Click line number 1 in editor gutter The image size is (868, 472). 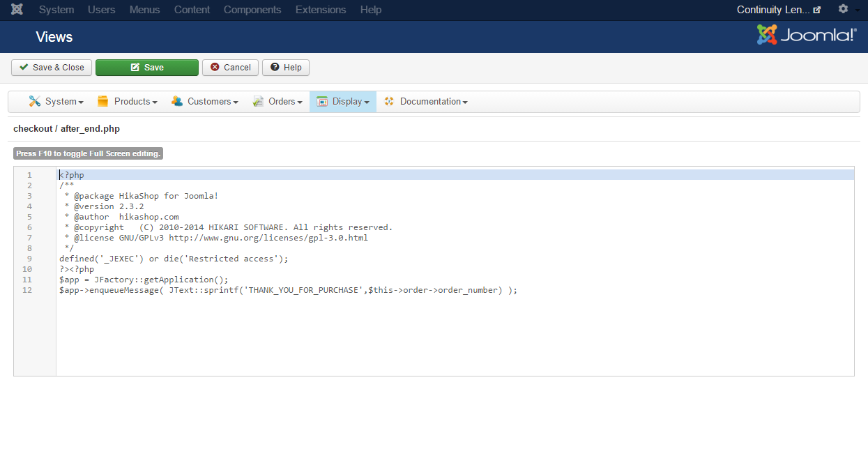click(x=29, y=175)
